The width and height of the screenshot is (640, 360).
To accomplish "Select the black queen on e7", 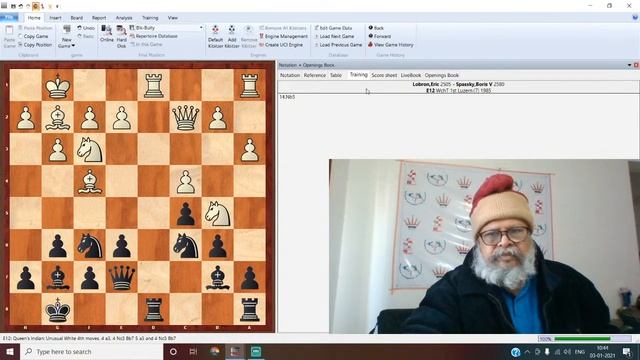I will tap(122, 278).
